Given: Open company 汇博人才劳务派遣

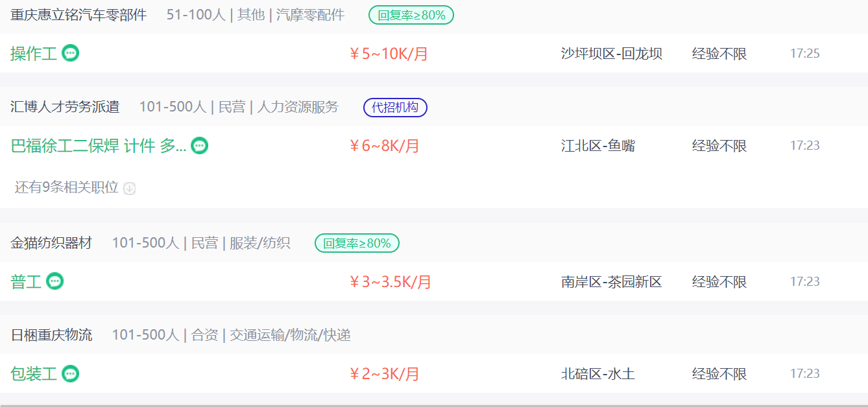Looking at the screenshot, I should [65, 107].
